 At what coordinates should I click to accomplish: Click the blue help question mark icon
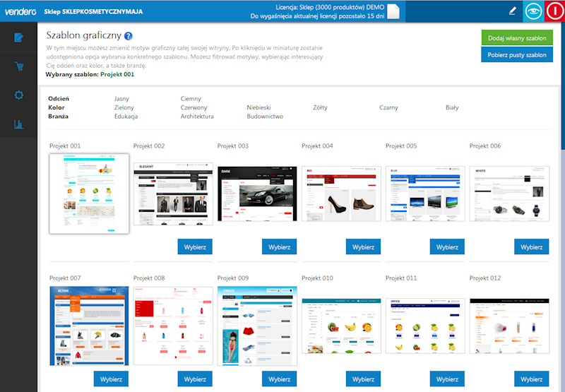click(x=129, y=36)
